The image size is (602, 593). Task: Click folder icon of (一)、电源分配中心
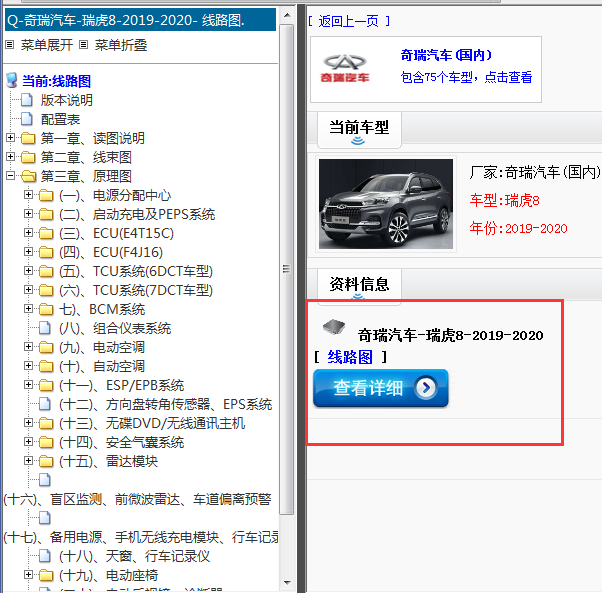pos(46,195)
